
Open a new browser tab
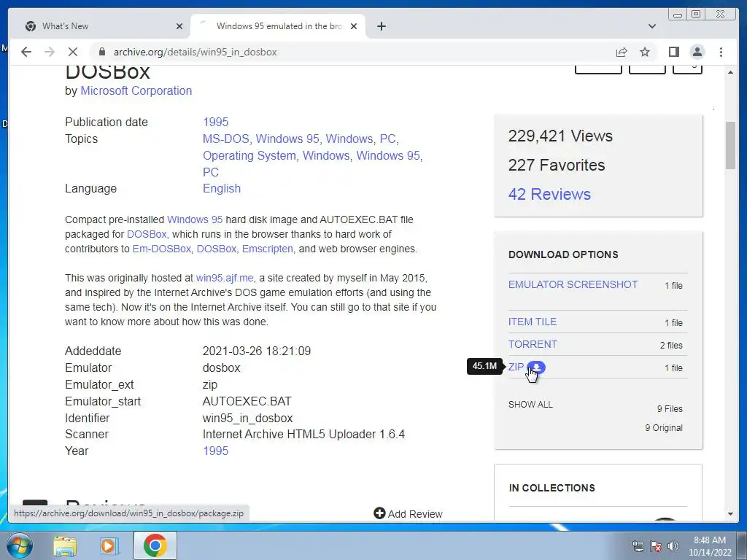(x=381, y=26)
